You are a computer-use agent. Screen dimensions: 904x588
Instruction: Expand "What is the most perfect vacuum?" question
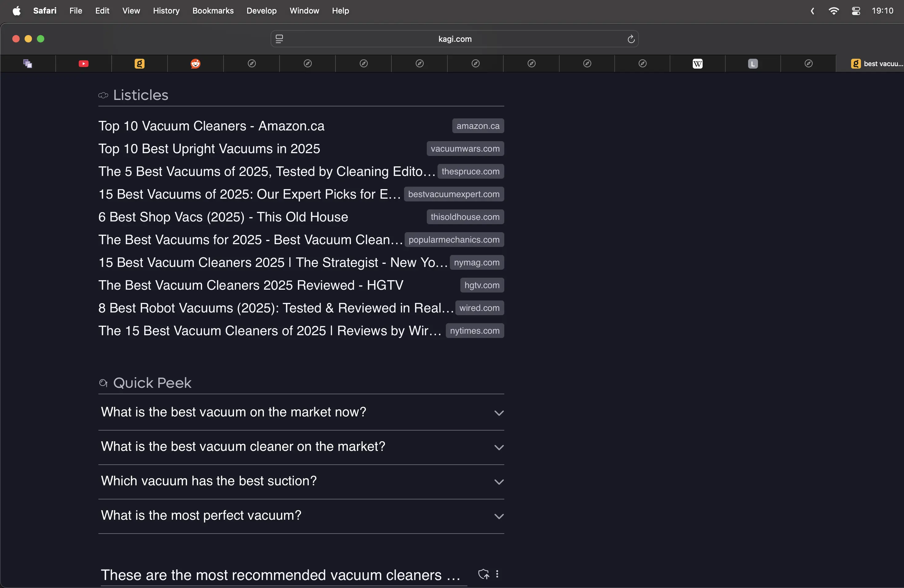(x=499, y=516)
